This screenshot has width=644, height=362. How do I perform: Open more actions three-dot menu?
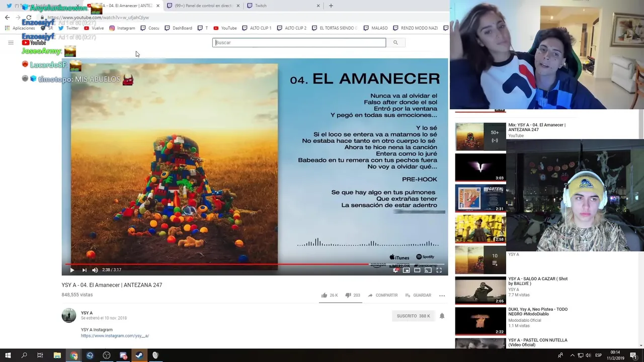click(442, 295)
